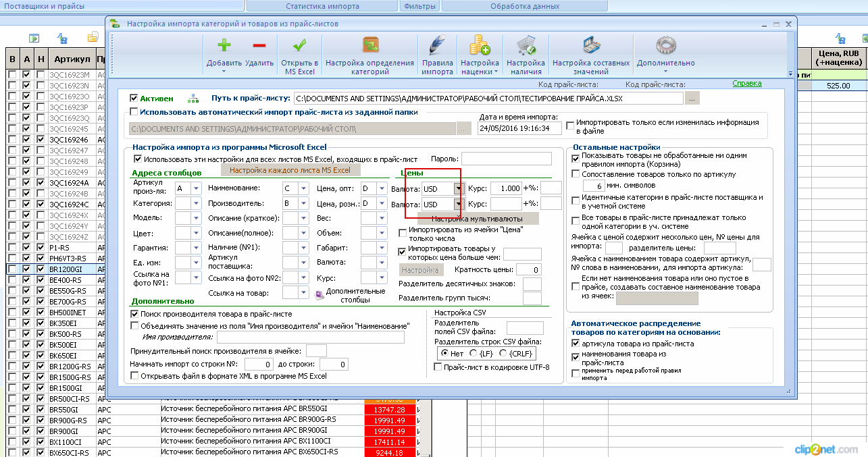Screen dimensions: 868x457
Task: Click the Имя производителя input field
Action: pos(311,338)
